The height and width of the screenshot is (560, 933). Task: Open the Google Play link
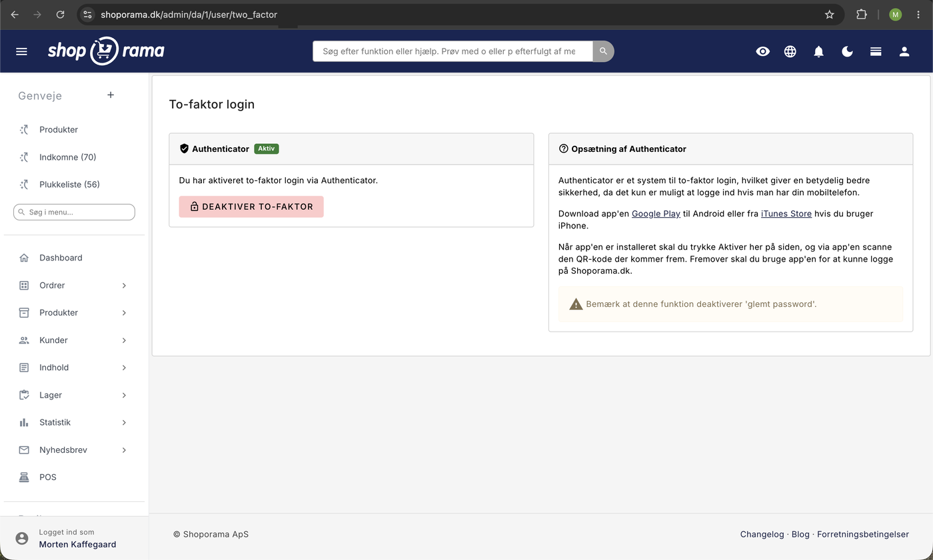point(656,214)
